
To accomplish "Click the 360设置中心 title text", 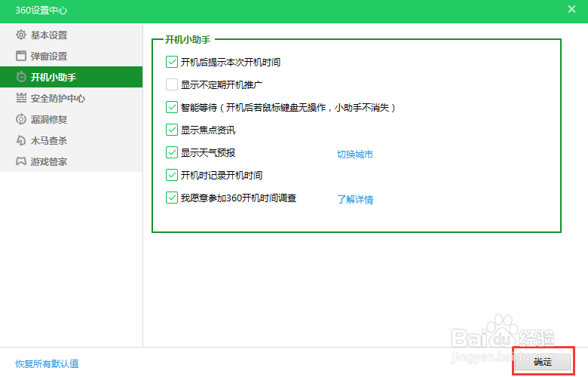I will click(41, 10).
